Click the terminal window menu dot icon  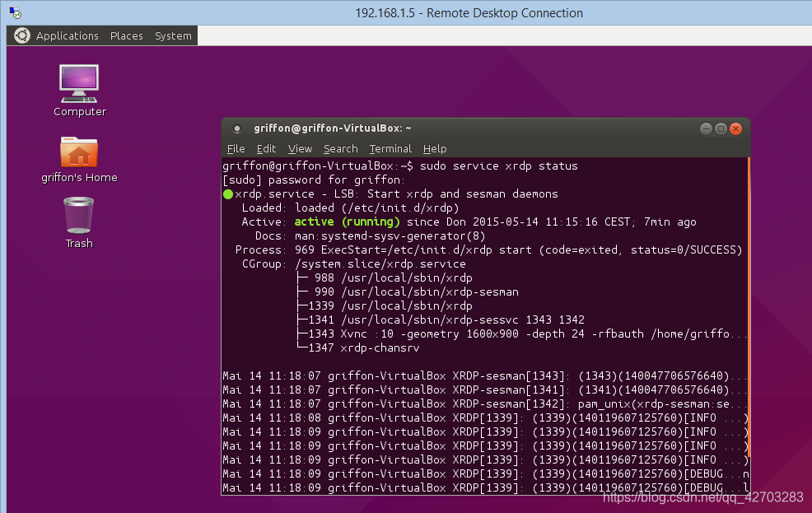236,128
